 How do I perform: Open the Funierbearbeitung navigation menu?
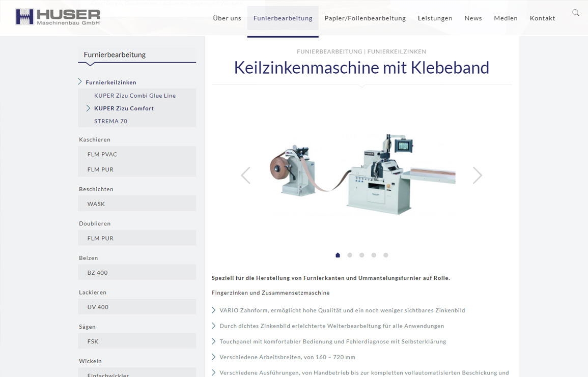coord(283,18)
